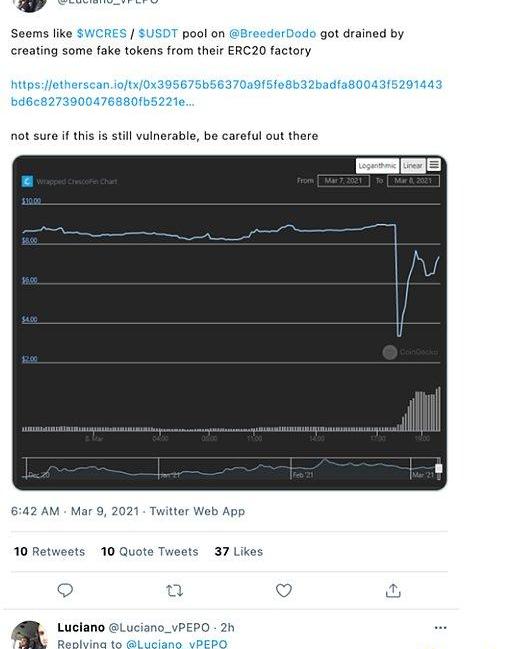Open the From date field Mar 7, 2021
The width and height of the screenshot is (520, 649).
click(x=343, y=181)
